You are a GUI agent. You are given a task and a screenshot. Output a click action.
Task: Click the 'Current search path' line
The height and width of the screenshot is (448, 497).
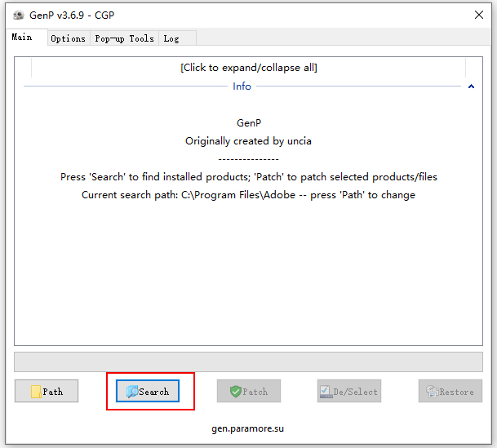248,195
